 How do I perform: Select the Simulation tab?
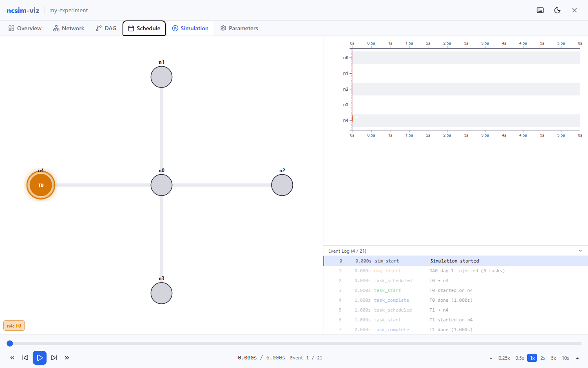(x=190, y=28)
